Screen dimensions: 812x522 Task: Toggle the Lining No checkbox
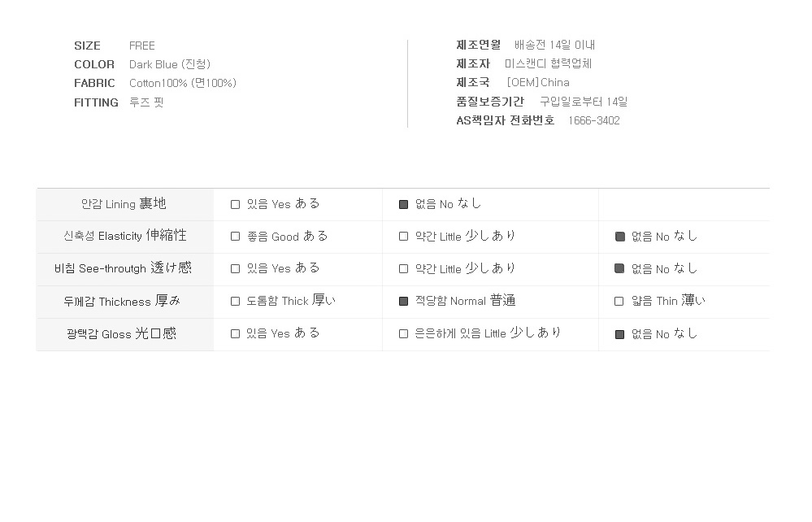tap(403, 205)
